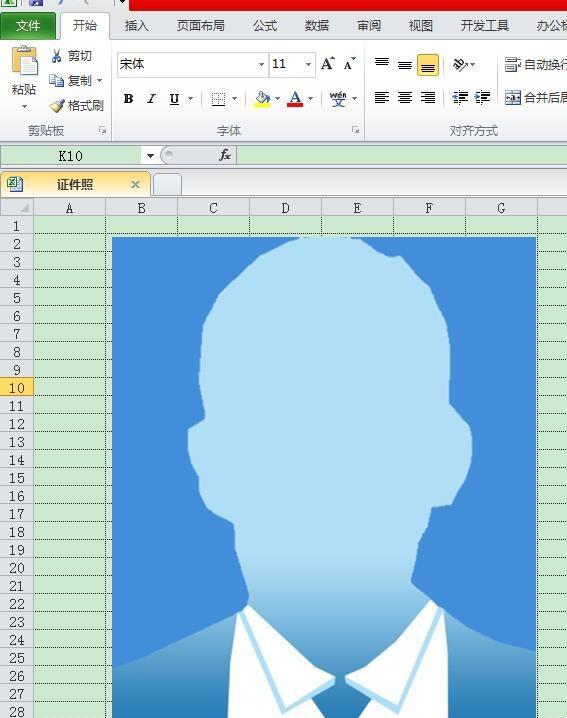Apply cell borders icon

[218, 98]
